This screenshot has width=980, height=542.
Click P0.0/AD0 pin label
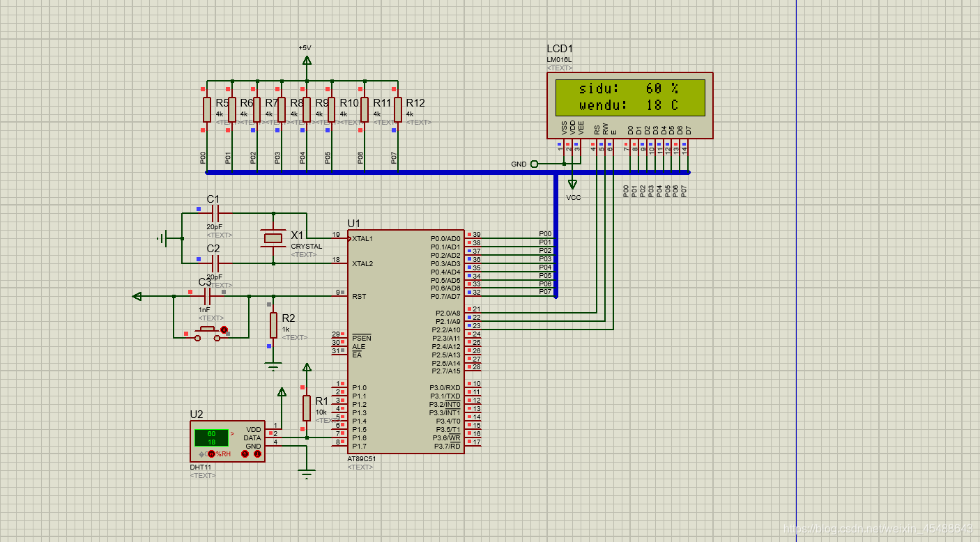click(446, 239)
